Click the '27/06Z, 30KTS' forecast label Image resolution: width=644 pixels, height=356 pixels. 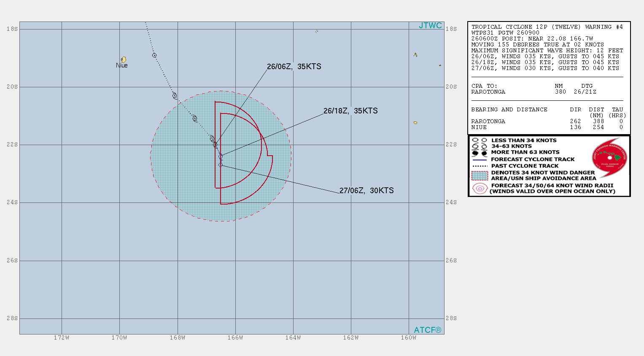[x=366, y=191]
